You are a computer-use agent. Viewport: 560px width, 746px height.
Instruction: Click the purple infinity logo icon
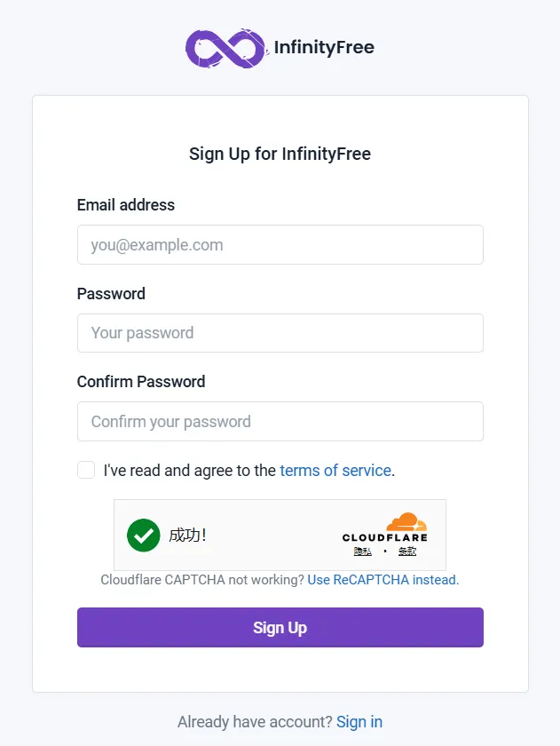point(226,48)
